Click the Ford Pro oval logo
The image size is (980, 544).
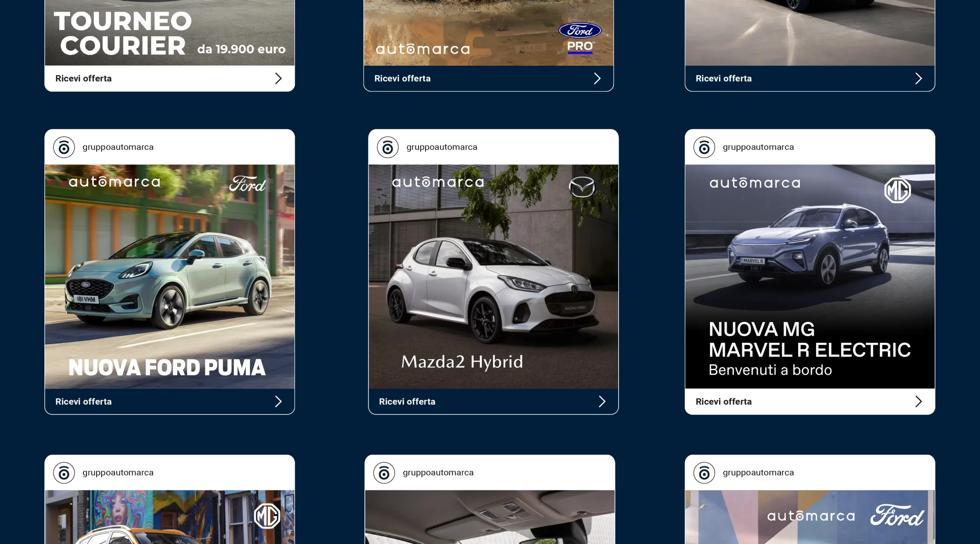point(580,30)
